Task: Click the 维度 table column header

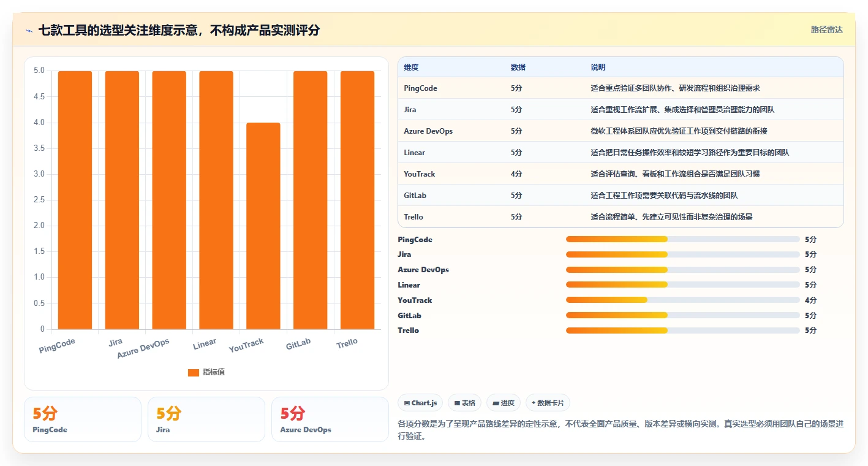Action: click(411, 67)
